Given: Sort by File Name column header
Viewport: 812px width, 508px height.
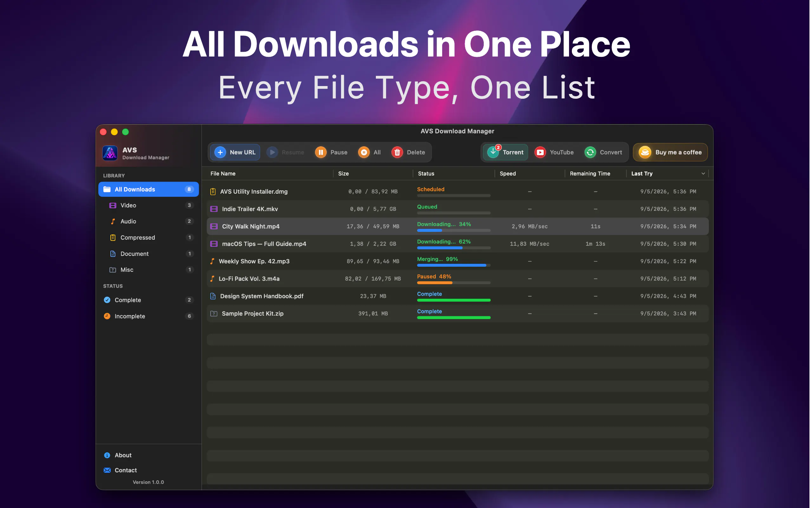Looking at the screenshot, I should [224, 174].
